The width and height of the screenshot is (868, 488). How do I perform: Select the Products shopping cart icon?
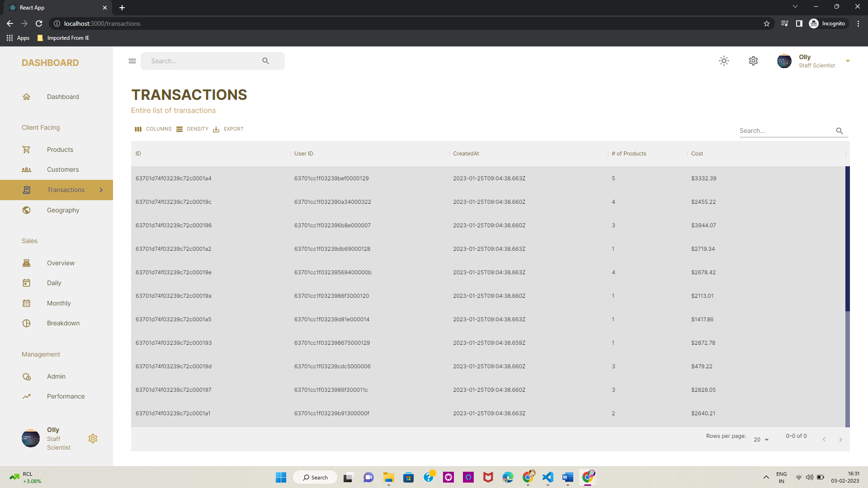coord(27,149)
